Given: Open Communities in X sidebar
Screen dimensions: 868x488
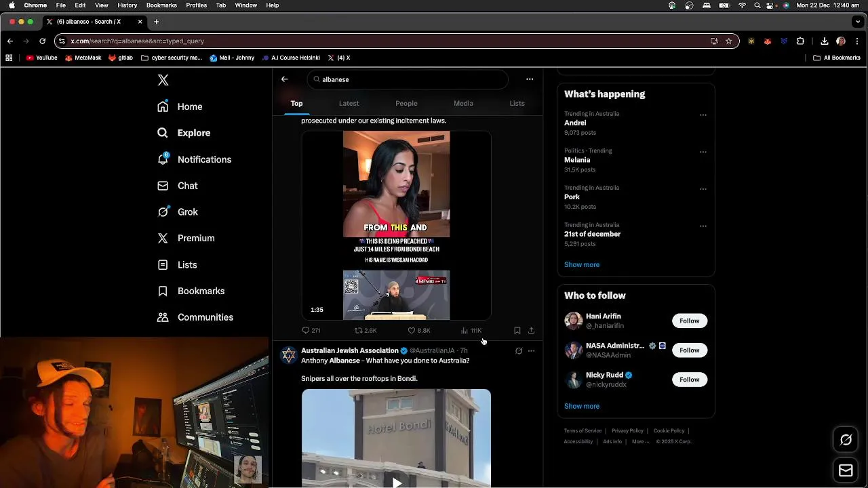Looking at the screenshot, I should [x=195, y=317].
